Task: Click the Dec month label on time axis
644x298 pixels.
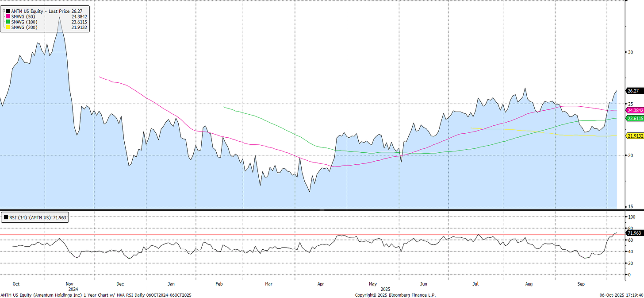Action: [x=120, y=283]
